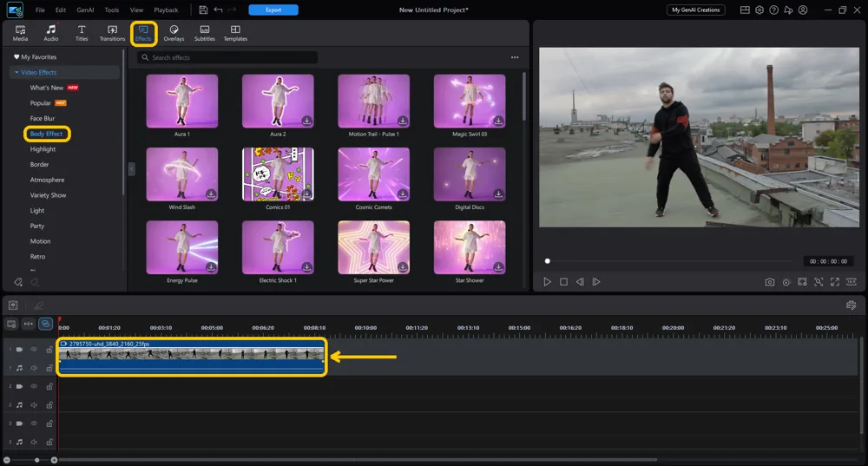This screenshot has width=868, height=466.
Task: Collapse the category sidebar with the handle
Action: 131,169
